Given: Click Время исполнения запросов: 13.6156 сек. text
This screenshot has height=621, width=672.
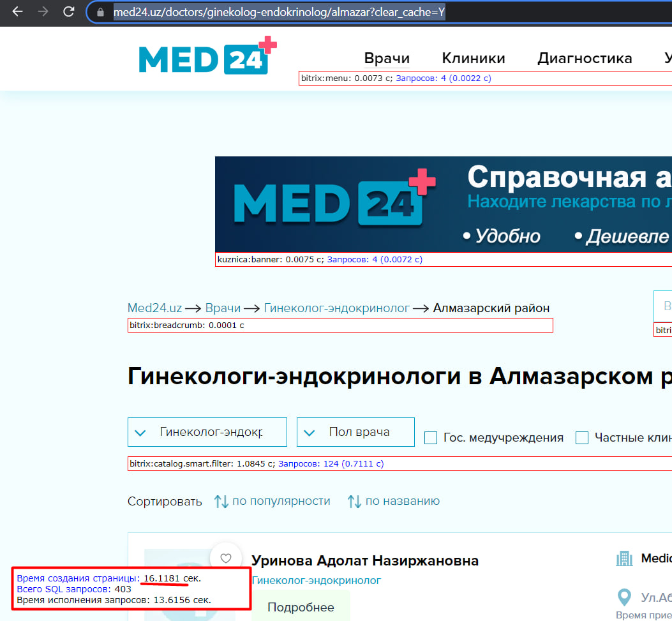Looking at the screenshot, I should click(114, 600).
